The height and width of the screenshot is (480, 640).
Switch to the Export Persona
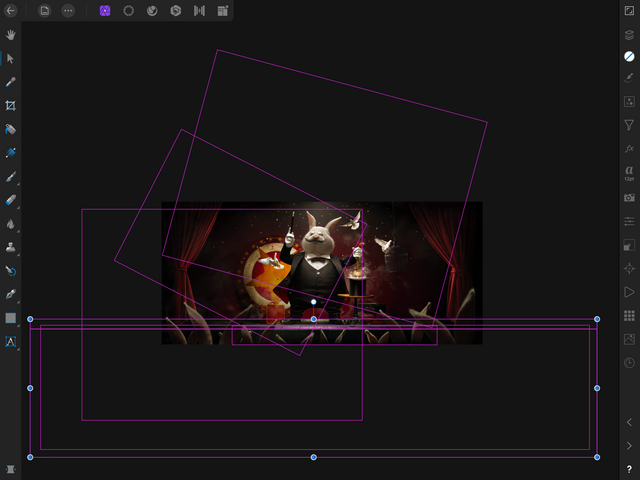222,11
